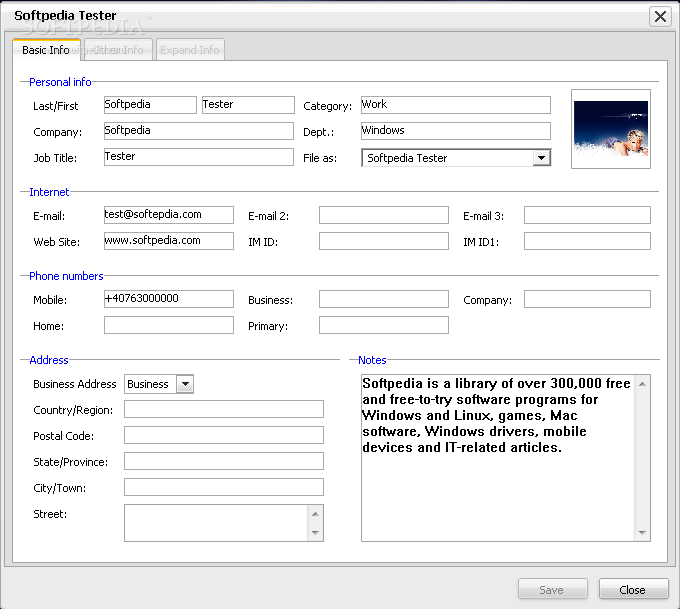Edit the Web Site field
Screen dimensions: 680x609
169,241
